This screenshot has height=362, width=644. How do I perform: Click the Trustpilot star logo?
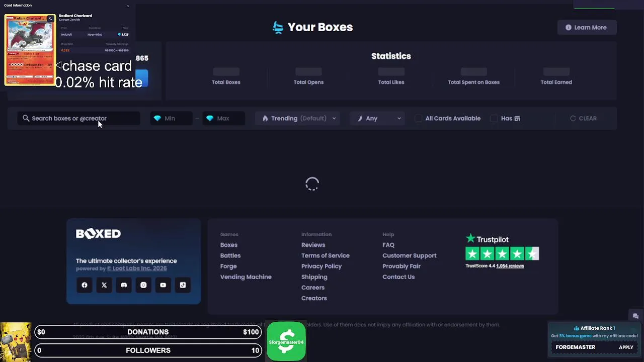click(470, 239)
